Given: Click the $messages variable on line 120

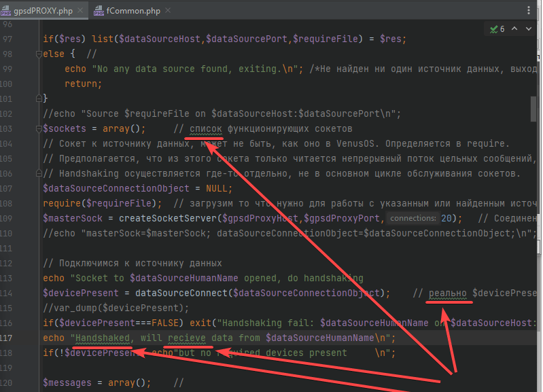Looking at the screenshot, I should tap(67, 382).
